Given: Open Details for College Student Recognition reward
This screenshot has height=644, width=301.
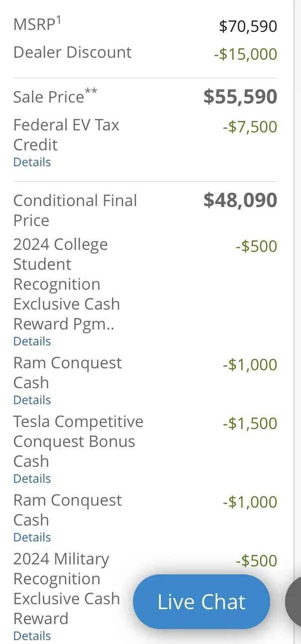Looking at the screenshot, I should point(32,341).
